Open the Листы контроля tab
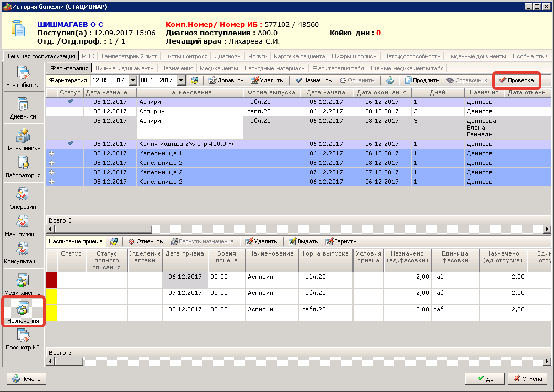 186,56
